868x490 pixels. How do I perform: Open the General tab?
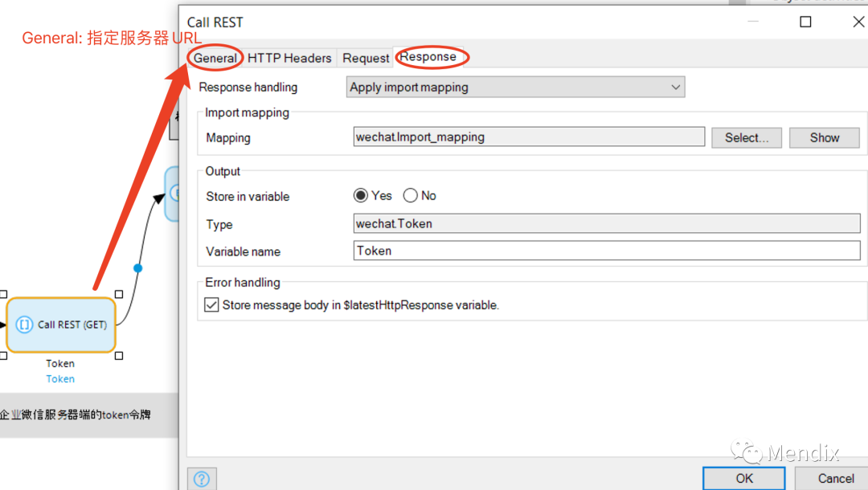pos(215,58)
